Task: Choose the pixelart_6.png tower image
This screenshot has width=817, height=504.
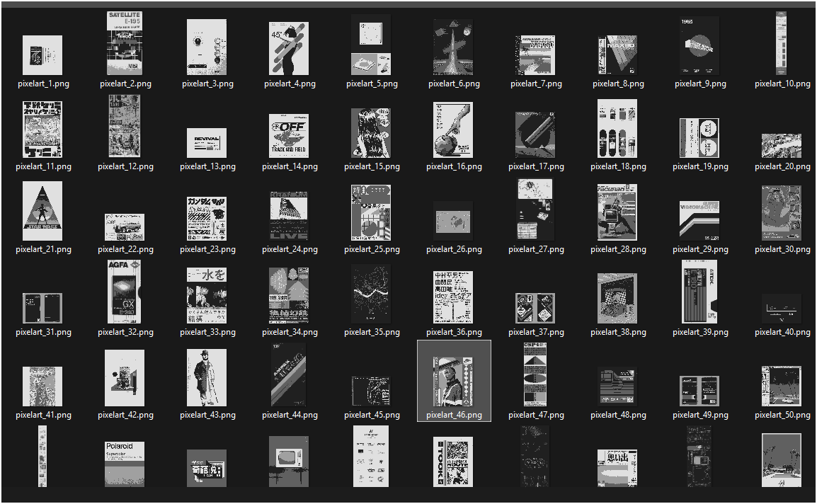Action: click(453, 47)
